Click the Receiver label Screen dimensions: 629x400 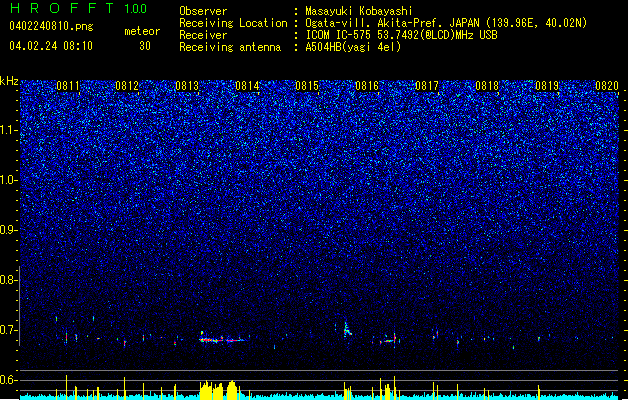coord(203,35)
